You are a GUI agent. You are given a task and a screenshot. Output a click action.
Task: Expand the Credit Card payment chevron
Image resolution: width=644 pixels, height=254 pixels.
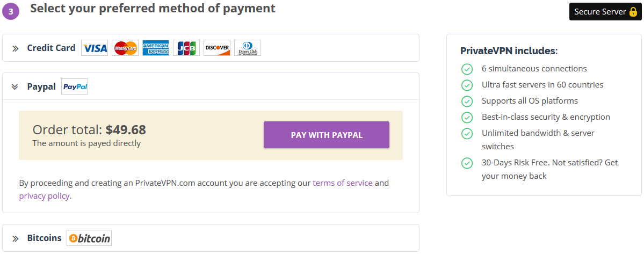click(x=15, y=48)
